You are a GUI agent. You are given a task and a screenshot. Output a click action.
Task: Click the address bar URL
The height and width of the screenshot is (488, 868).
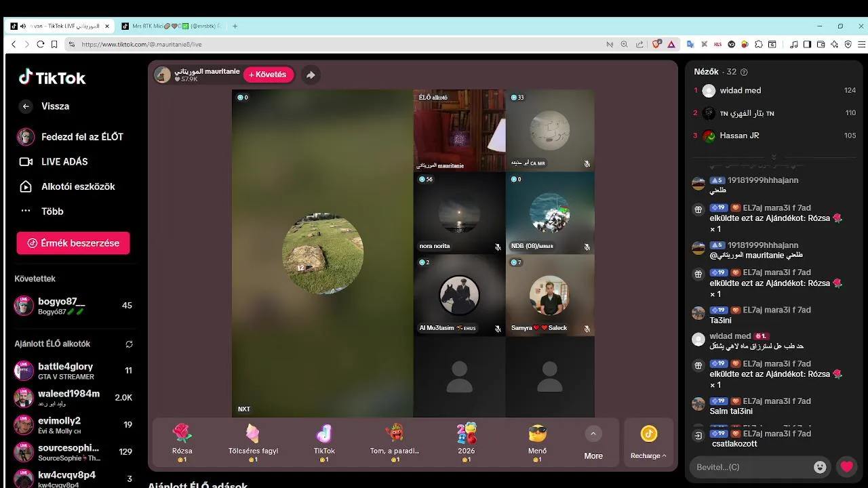tap(141, 44)
